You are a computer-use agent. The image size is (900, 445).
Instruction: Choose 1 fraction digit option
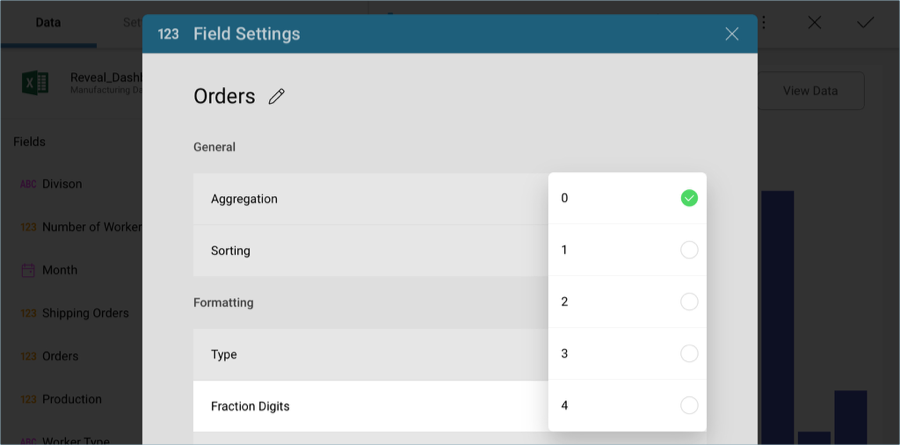[x=689, y=250]
